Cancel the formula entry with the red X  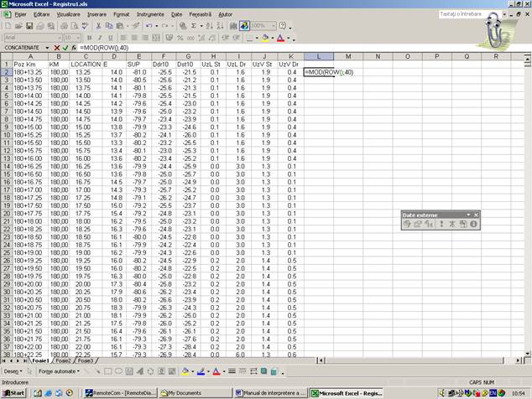click(x=57, y=48)
